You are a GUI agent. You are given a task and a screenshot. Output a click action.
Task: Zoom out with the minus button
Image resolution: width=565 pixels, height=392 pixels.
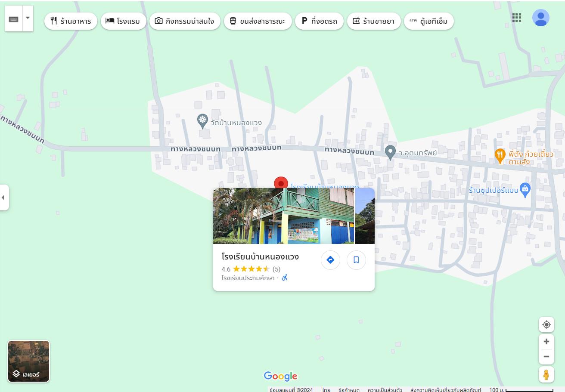(x=546, y=356)
